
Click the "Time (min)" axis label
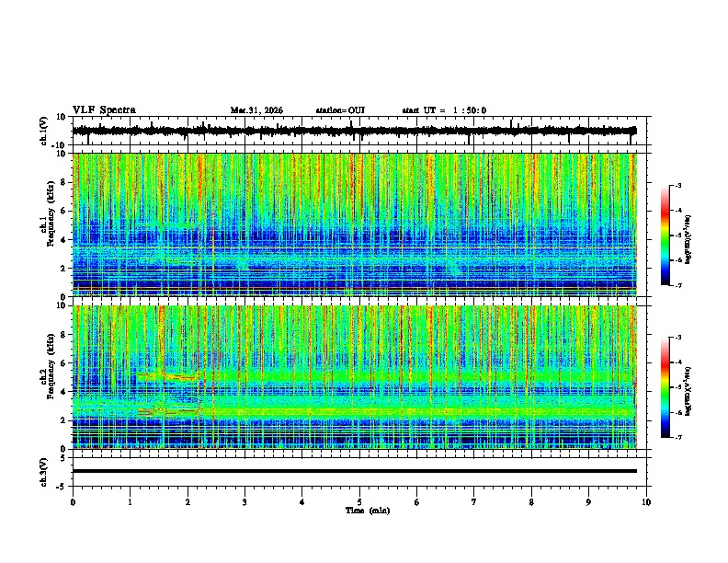tap(368, 511)
